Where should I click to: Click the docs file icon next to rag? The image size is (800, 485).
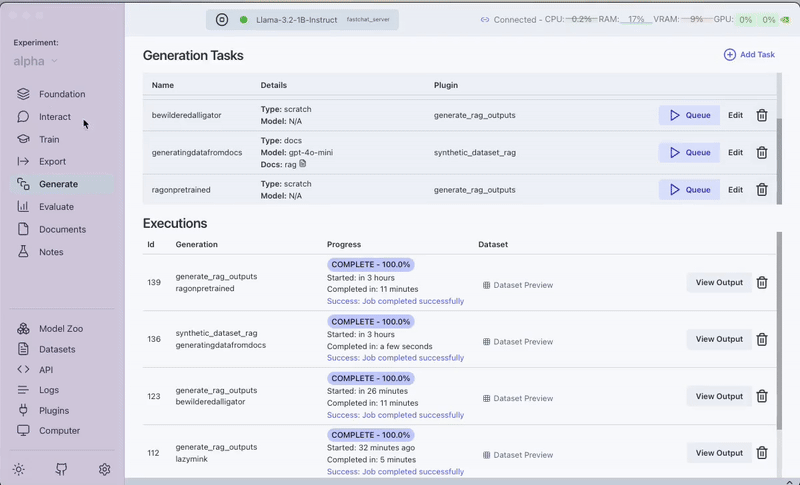pos(303,164)
